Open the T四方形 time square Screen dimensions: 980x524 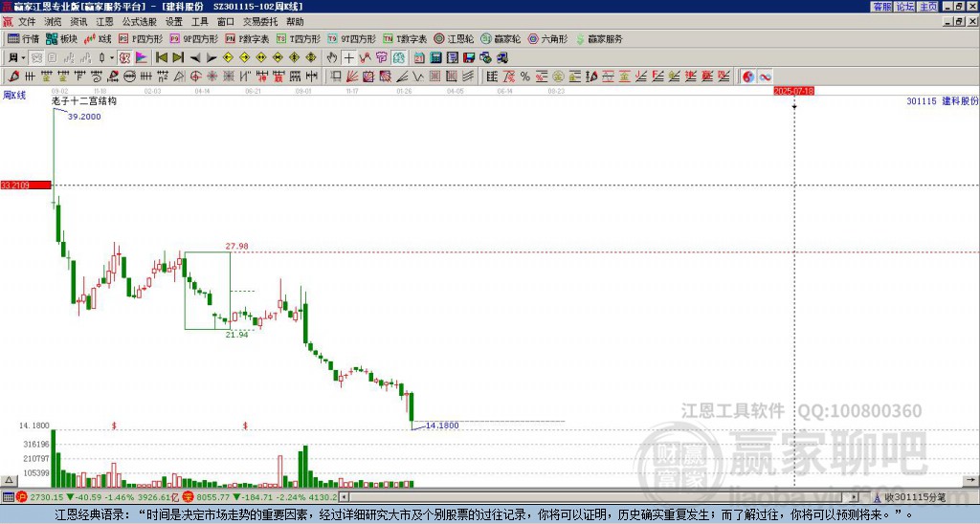pos(299,38)
